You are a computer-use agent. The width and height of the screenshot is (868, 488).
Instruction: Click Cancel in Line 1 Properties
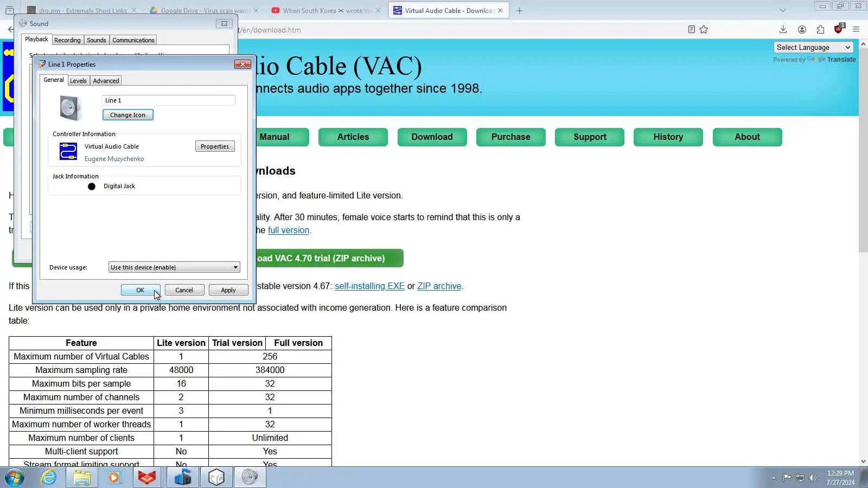point(184,290)
